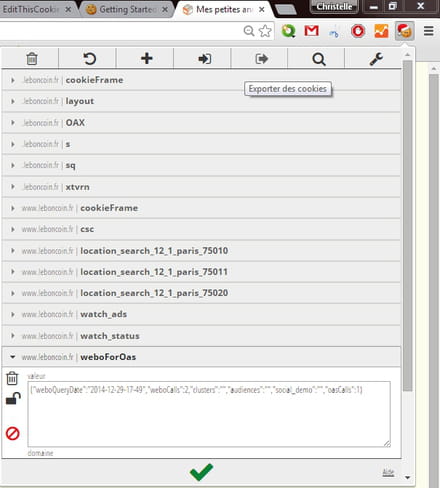
Task: Expand the leboncoin.fr cookieFrame cookie
Action: (201, 80)
